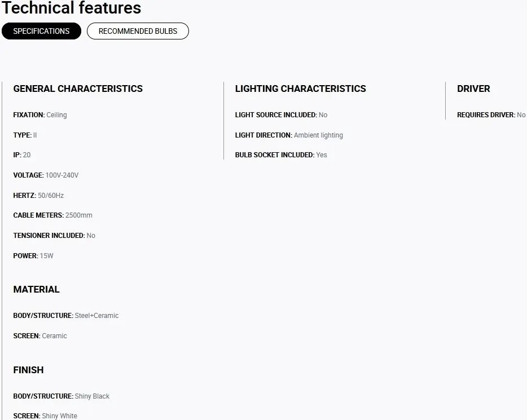Click the Requires Driver entry

point(491,115)
